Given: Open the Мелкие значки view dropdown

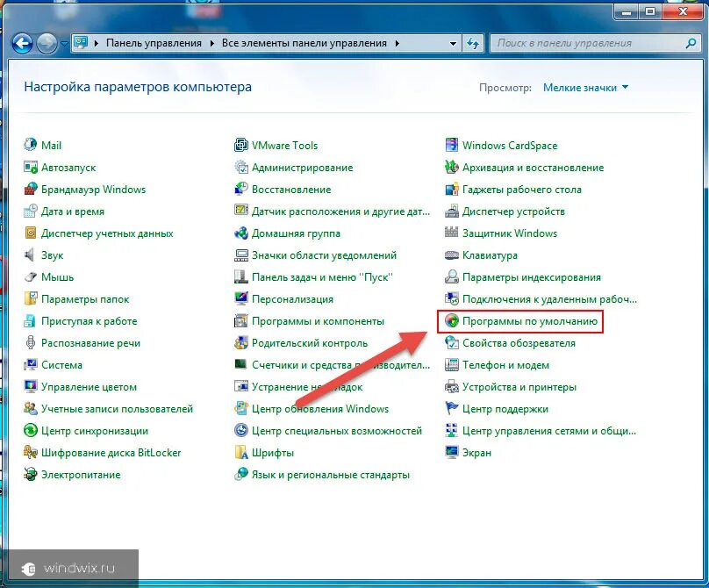Looking at the screenshot, I should click(585, 87).
